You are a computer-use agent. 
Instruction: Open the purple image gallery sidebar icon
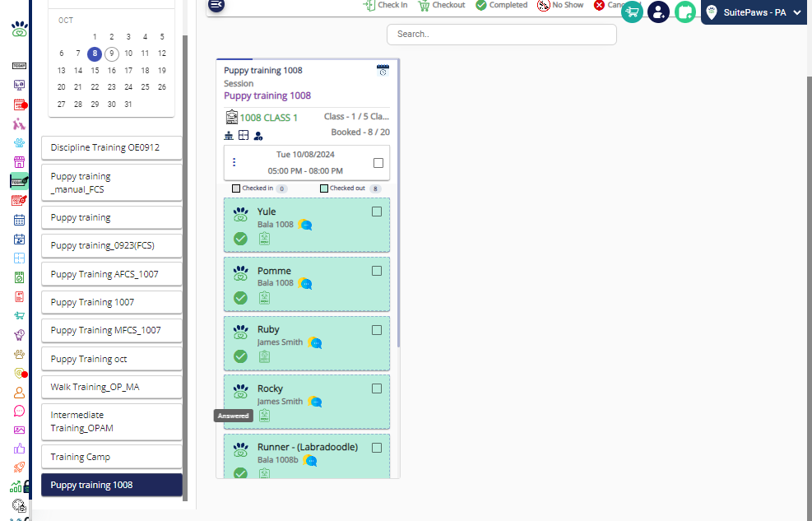click(19, 430)
